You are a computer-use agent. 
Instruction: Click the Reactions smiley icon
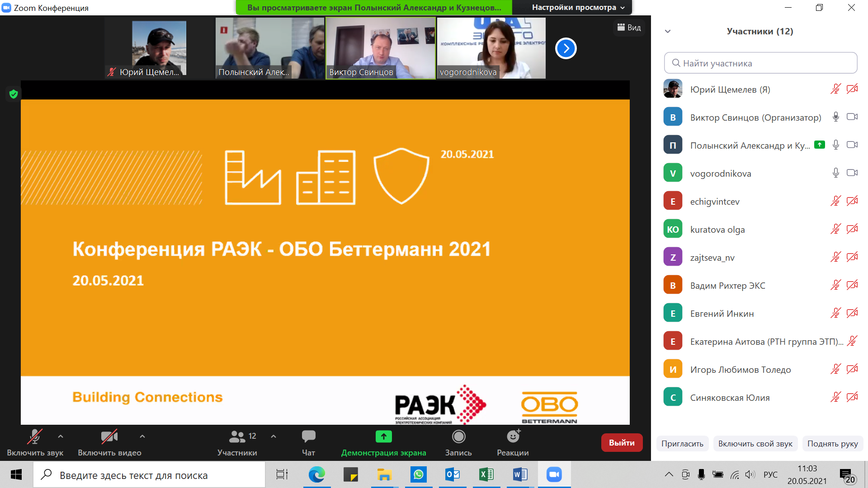[513, 436]
